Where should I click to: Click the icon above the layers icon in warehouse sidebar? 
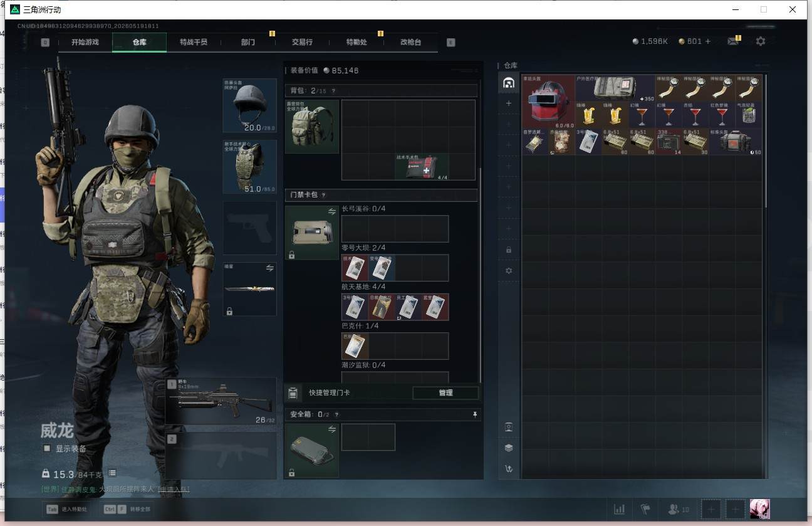[509, 427]
